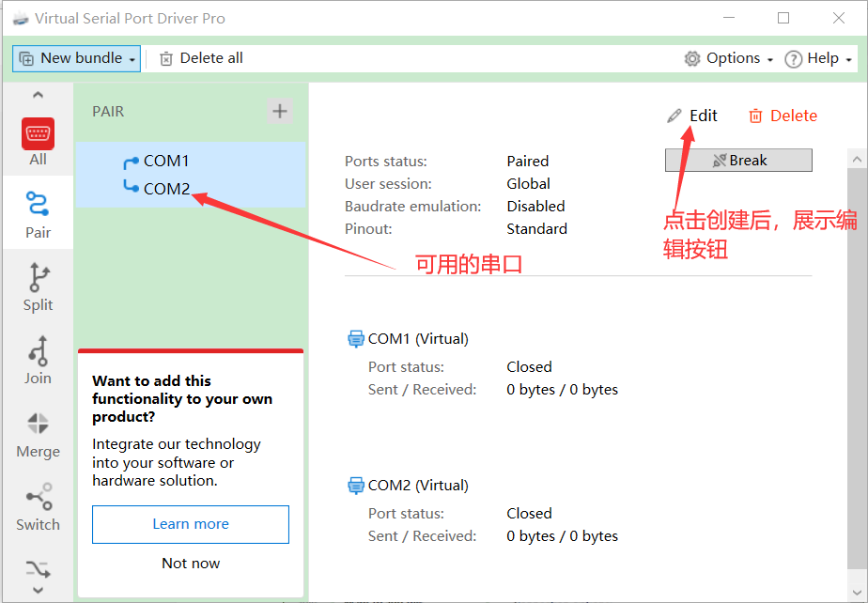Click the Delete all trash icon

click(x=166, y=58)
